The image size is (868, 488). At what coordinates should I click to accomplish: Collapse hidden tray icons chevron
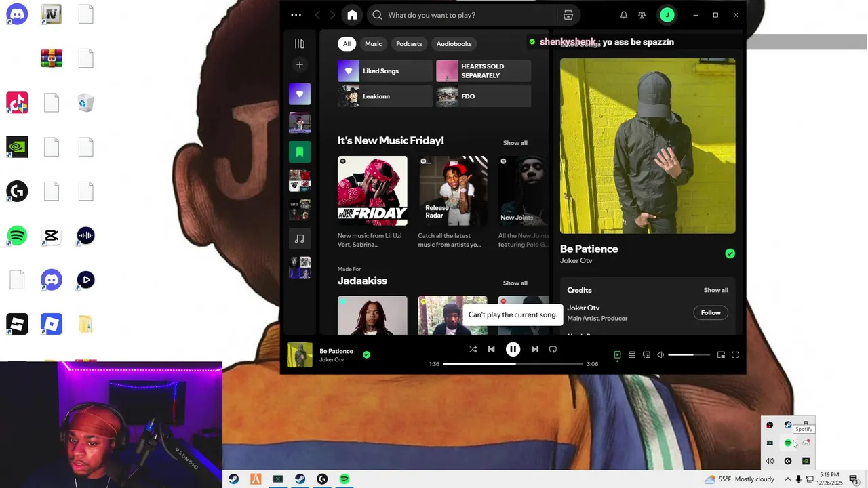[x=788, y=479]
